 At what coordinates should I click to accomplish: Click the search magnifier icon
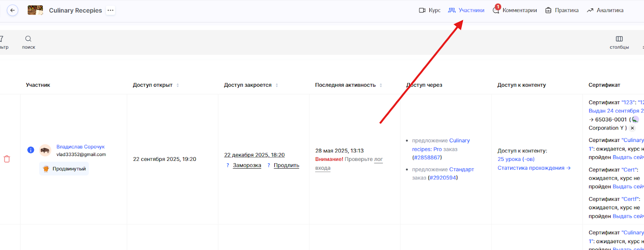tap(28, 39)
